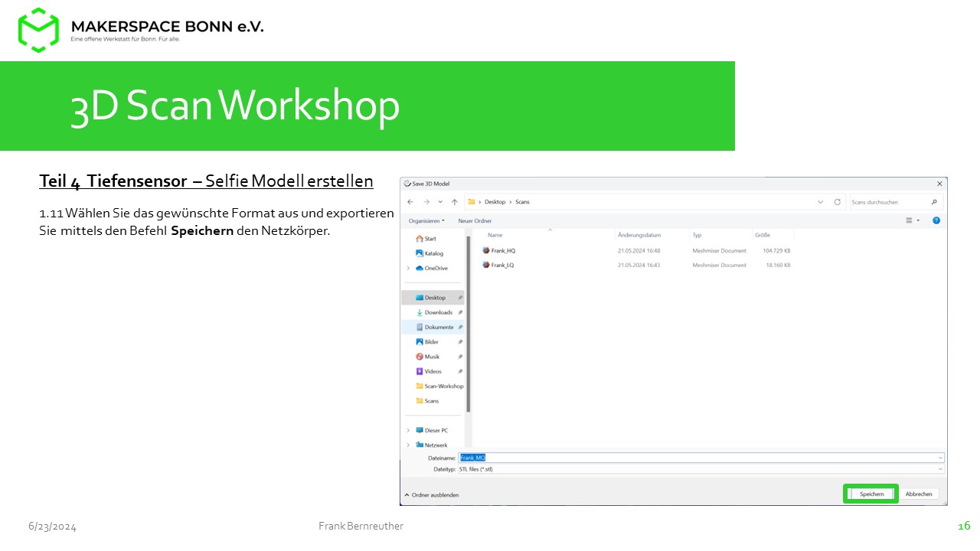Open the Organisieren menu
The width and height of the screenshot is (980, 551).
[426, 220]
